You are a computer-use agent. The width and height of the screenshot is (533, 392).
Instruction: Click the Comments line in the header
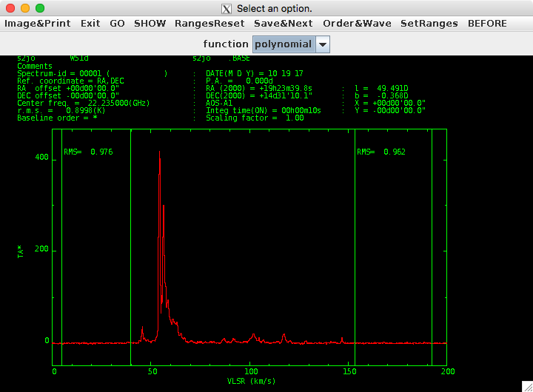(x=35, y=66)
